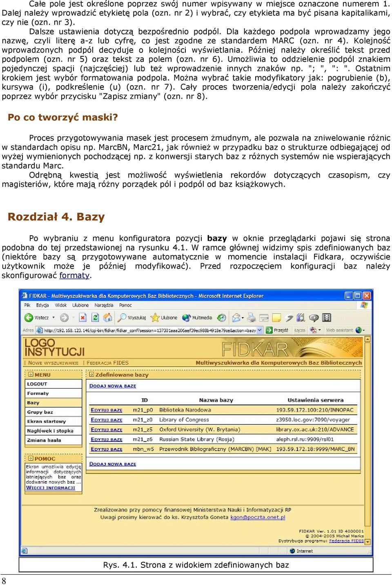Open the Narzędzia menu
392x585 pixels.
click(x=104, y=305)
